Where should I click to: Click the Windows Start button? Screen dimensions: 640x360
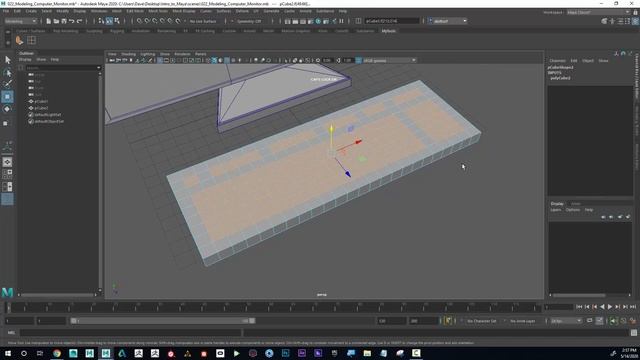click(7, 353)
